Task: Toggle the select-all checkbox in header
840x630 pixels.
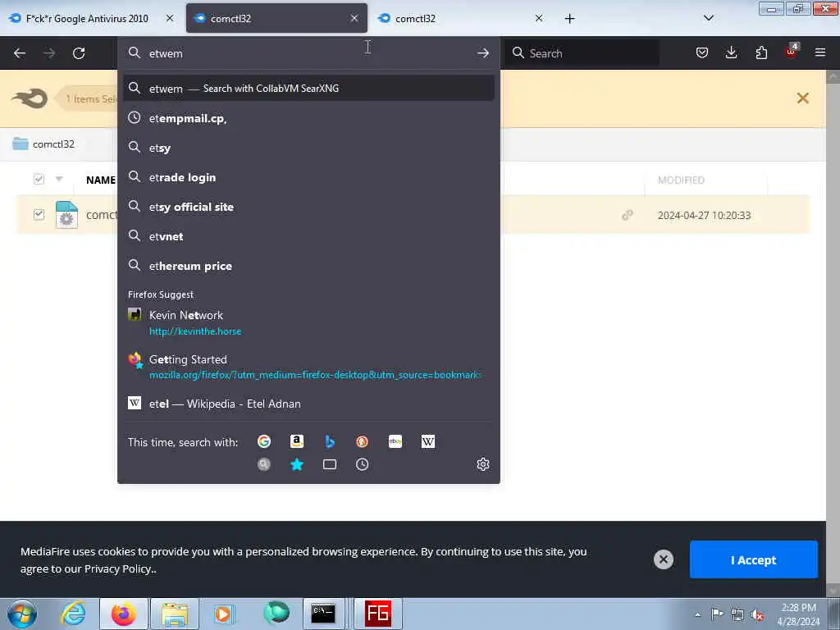Action: coord(39,179)
